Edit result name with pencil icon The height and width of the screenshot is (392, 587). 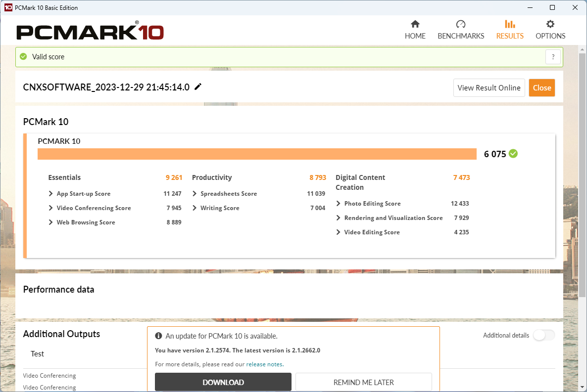click(198, 87)
